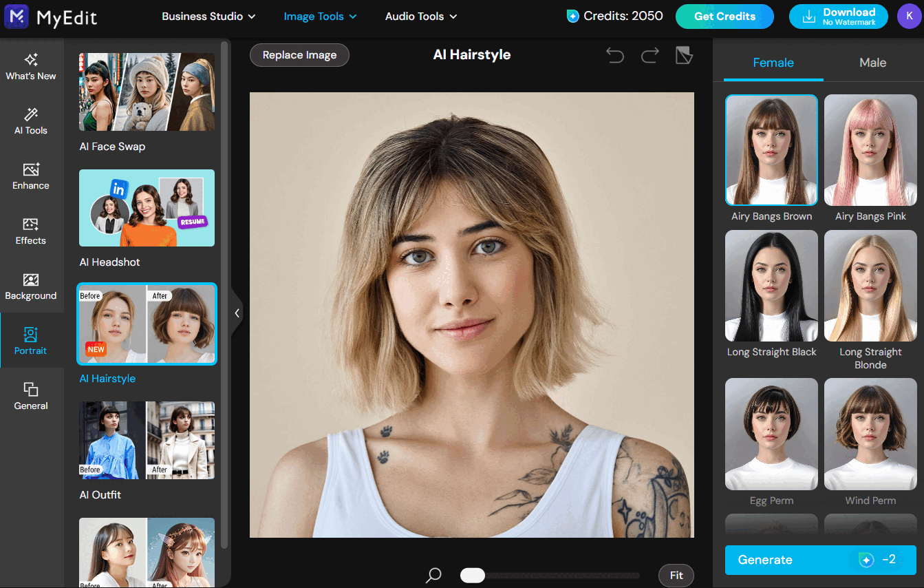Undo the last action

tap(614, 55)
